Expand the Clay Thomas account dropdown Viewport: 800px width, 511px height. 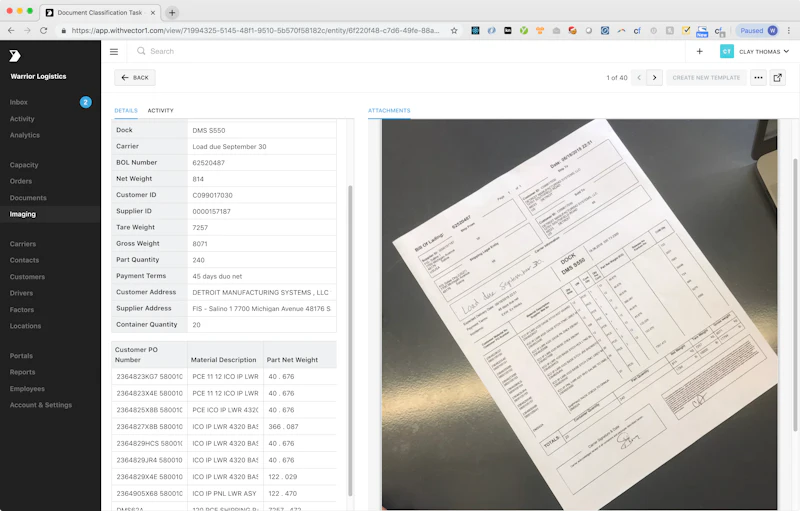click(764, 52)
